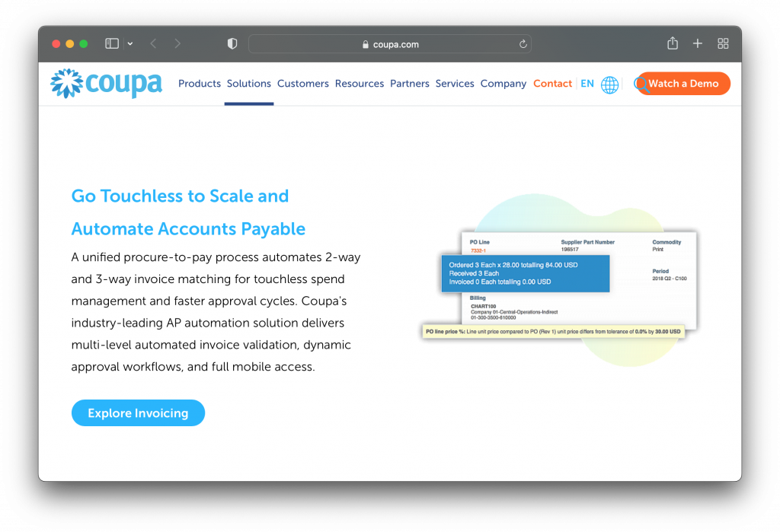This screenshot has height=532, width=780.
Task: Open the Resources menu
Action: click(360, 84)
